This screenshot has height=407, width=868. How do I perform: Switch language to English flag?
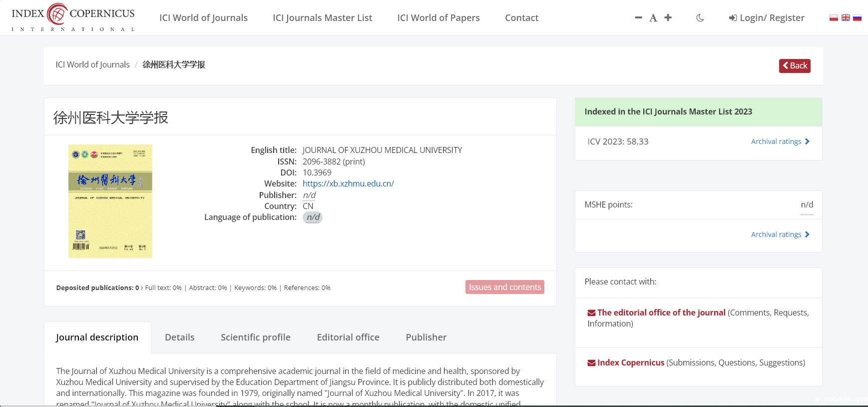pyautogui.click(x=846, y=17)
